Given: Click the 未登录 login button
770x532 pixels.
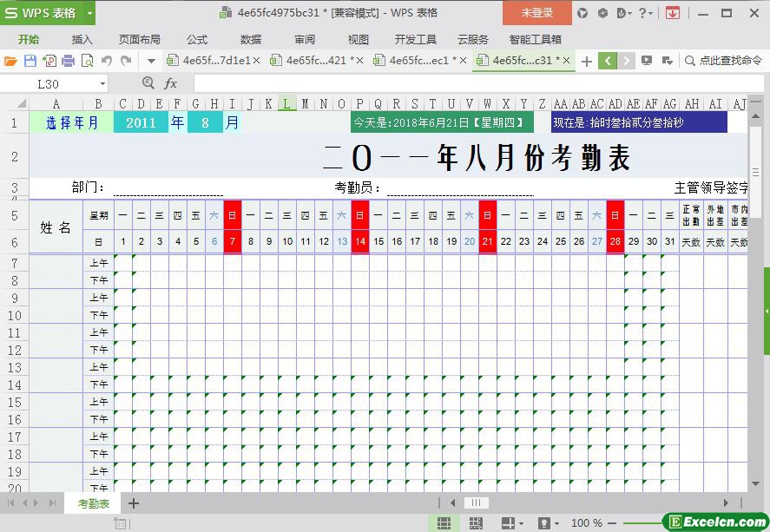Looking at the screenshot, I should 536,13.
